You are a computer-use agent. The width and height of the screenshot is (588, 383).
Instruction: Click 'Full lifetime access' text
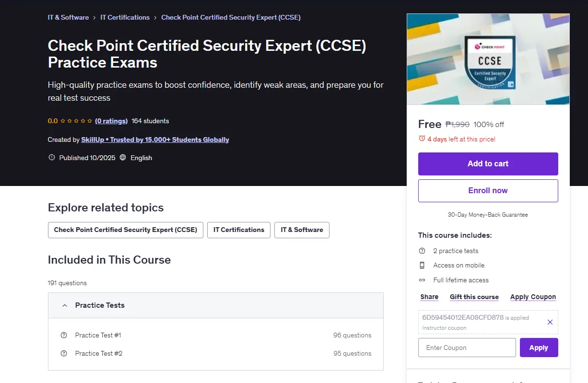coord(461,280)
